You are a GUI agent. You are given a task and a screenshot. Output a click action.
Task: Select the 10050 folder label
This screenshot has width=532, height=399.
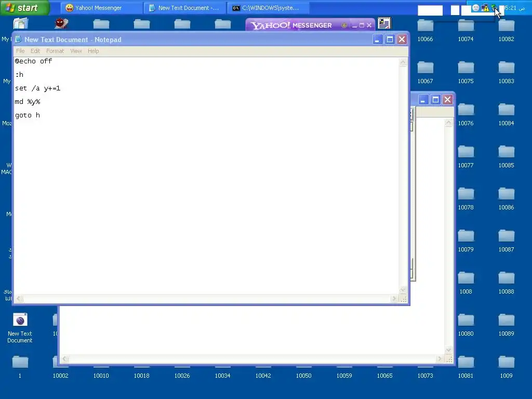303,376
